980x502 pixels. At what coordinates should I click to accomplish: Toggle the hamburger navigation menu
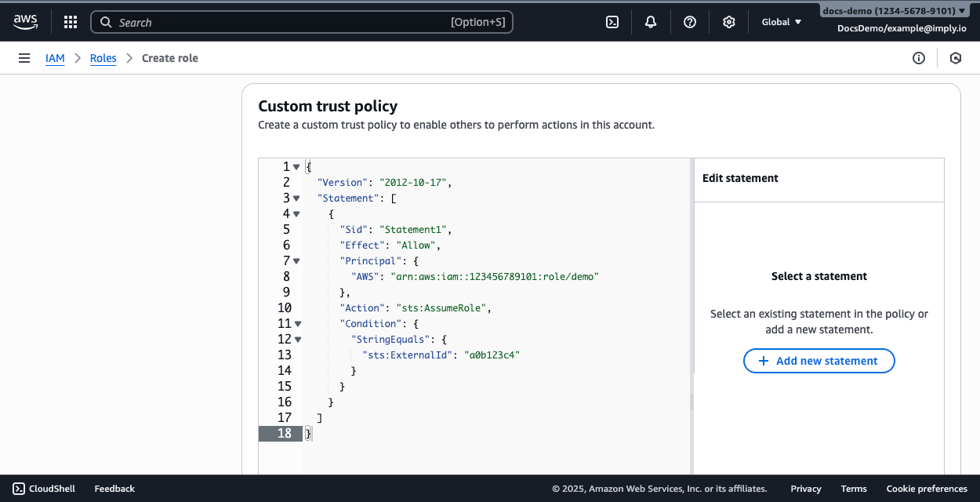tap(24, 58)
